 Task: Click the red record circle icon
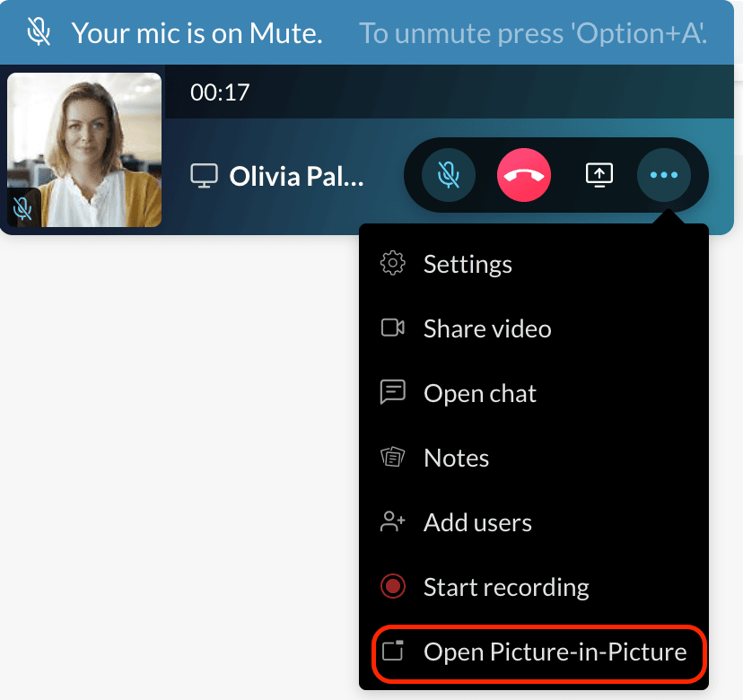tap(393, 586)
